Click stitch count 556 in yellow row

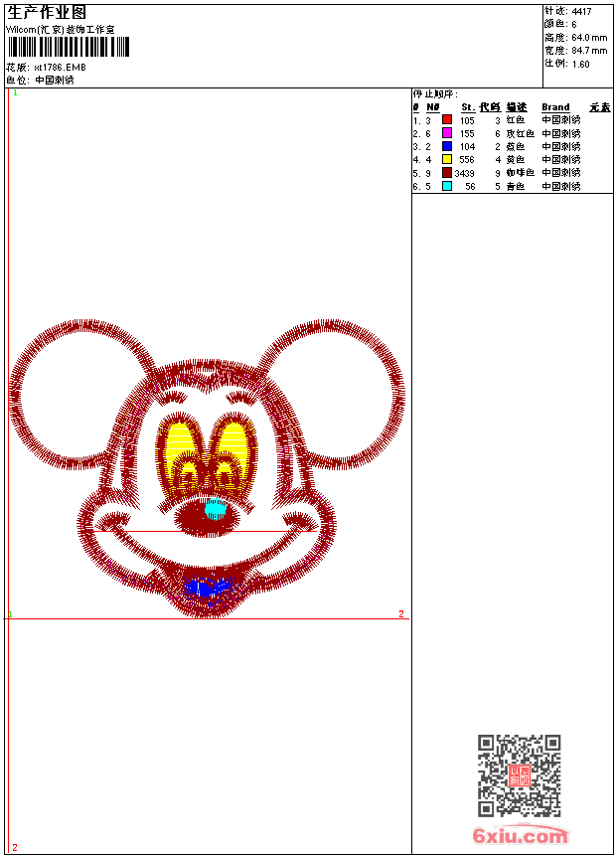pos(467,160)
